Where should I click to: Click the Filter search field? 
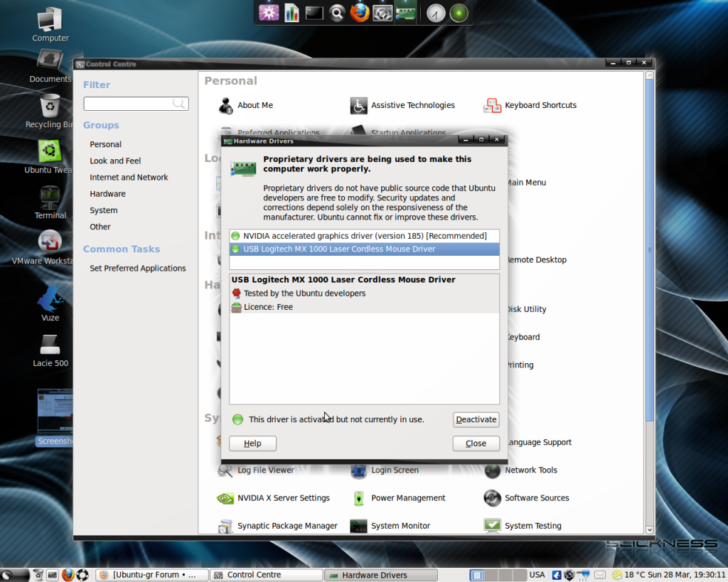pyautogui.click(x=136, y=104)
